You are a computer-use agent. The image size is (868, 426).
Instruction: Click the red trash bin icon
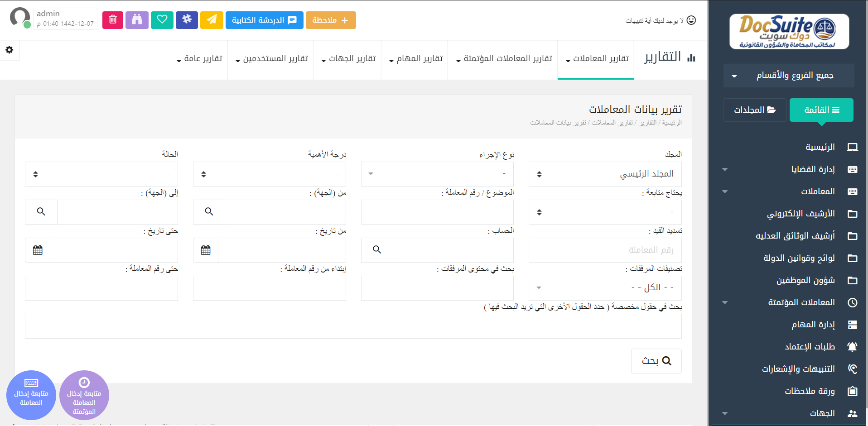click(113, 20)
